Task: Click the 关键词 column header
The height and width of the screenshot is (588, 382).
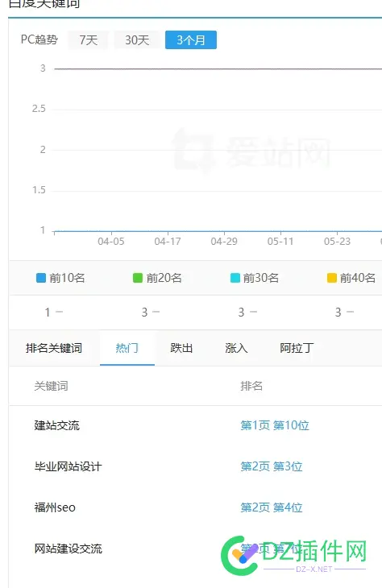Action: tap(51, 386)
